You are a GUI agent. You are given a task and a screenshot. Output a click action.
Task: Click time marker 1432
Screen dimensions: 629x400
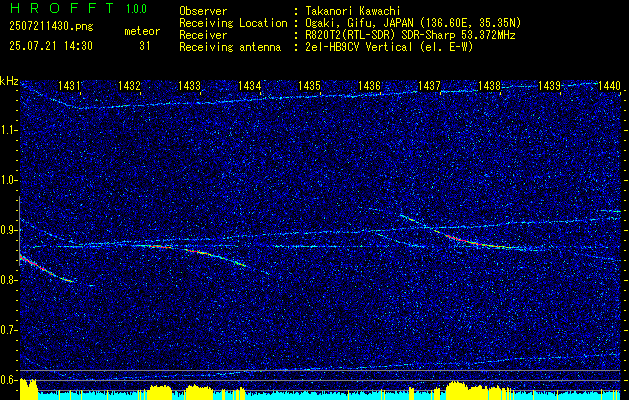point(129,85)
